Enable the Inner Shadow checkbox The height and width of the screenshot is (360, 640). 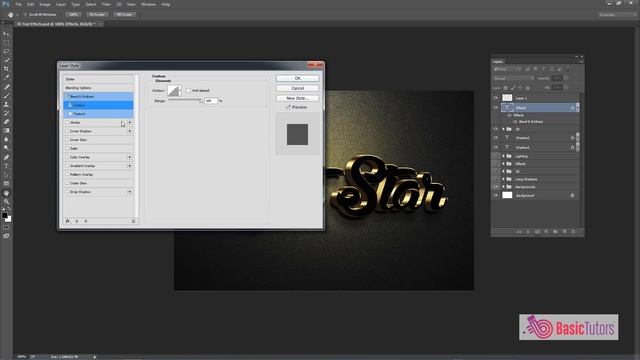pyautogui.click(x=67, y=131)
